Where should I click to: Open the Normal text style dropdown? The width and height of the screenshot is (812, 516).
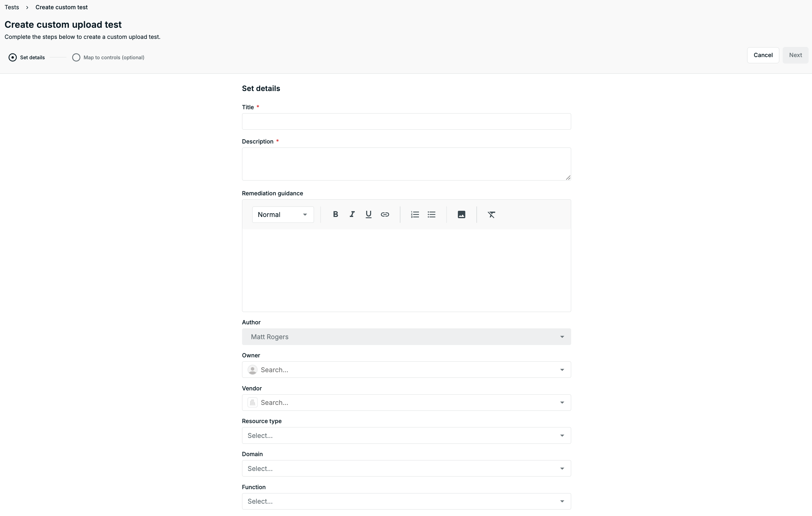coord(283,215)
